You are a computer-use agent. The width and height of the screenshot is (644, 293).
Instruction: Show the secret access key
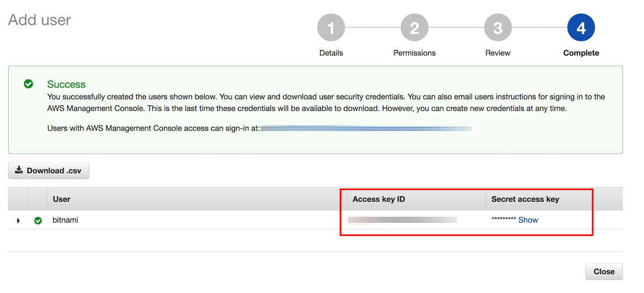[528, 220]
